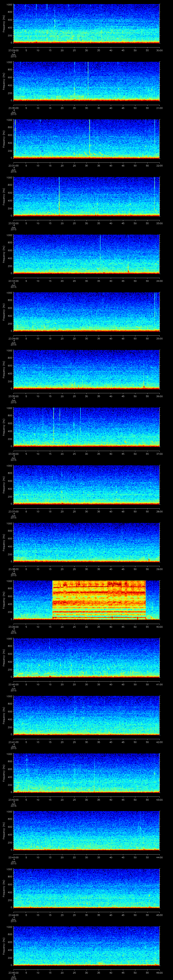Click the 23:43:00 start time label
Screen dimensions: 173x980
pos(13,858)
